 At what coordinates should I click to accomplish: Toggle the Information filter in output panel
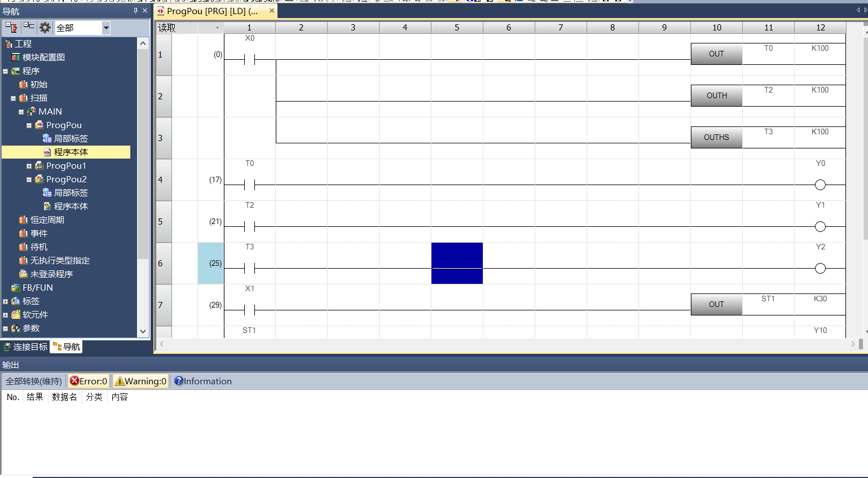click(x=203, y=381)
